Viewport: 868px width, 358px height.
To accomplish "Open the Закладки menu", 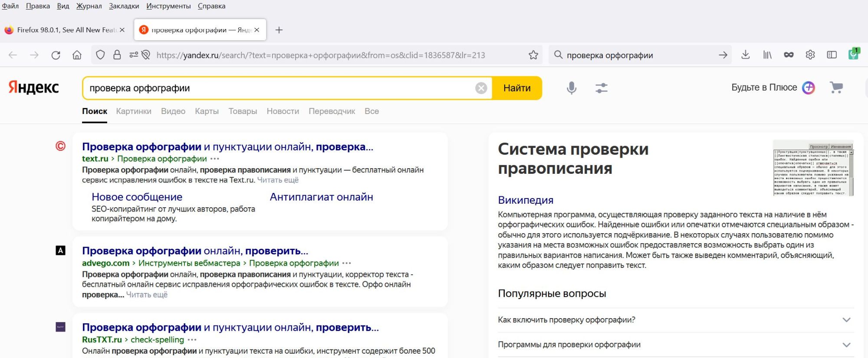I will tap(124, 6).
